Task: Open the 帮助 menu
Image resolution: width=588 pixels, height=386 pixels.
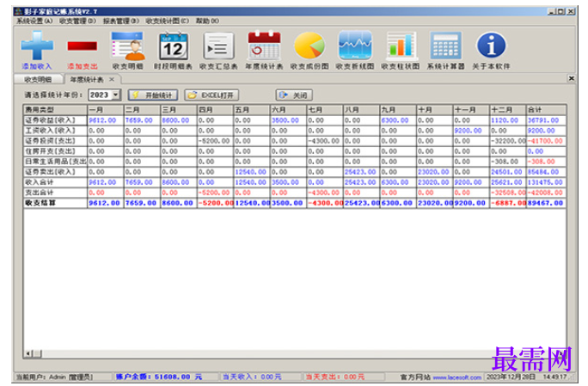Action: point(207,21)
